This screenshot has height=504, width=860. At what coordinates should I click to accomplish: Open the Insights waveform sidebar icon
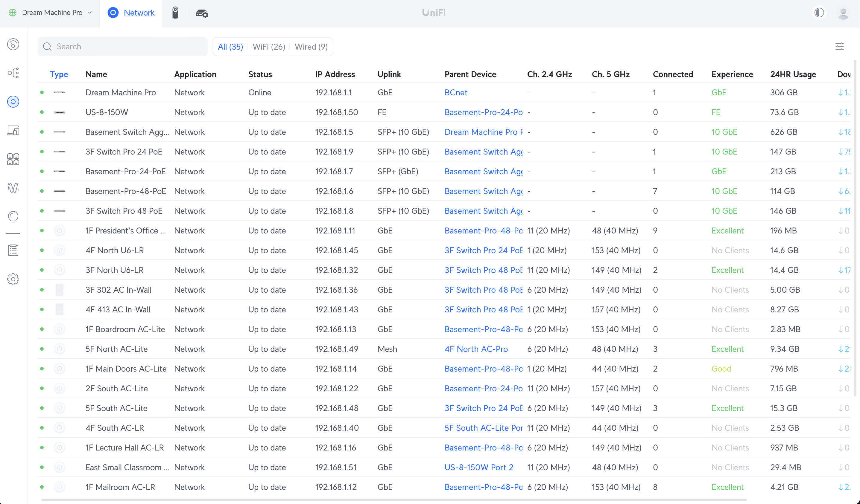[x=13, y=188]
